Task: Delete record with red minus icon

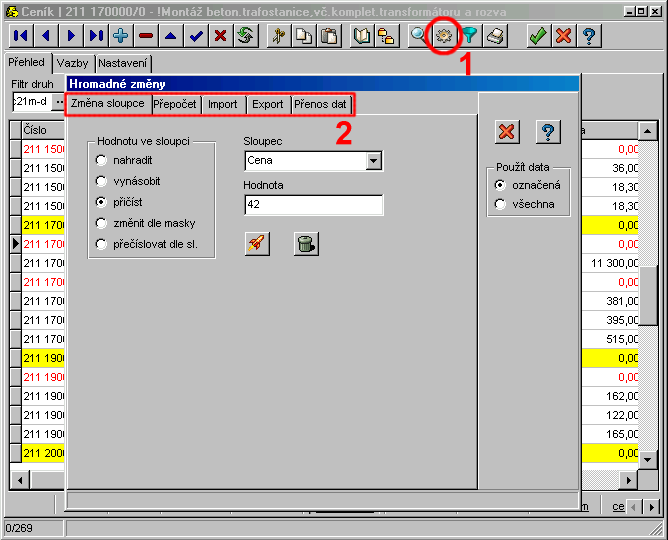Action: (x=146, y=35)
